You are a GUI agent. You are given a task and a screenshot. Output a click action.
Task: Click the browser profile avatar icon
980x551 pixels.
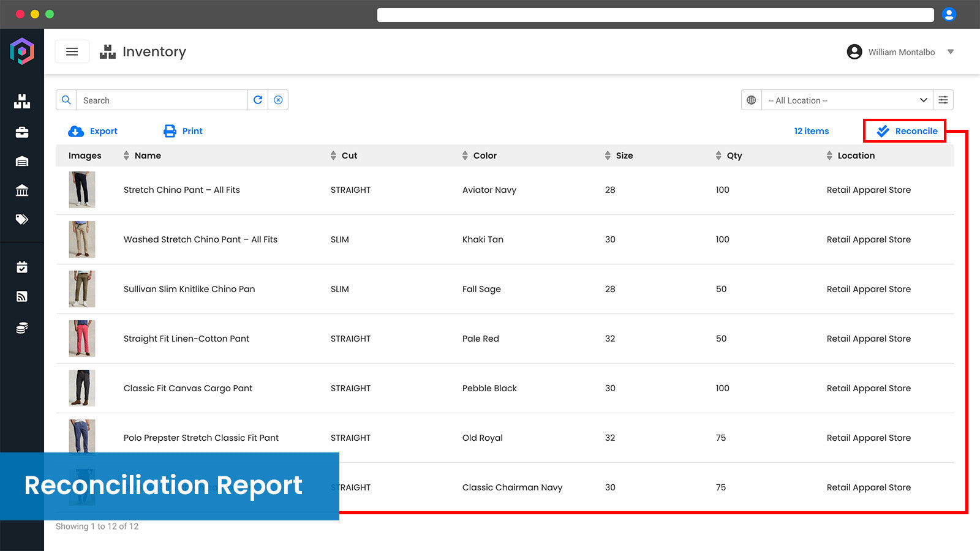click(949, 14)
